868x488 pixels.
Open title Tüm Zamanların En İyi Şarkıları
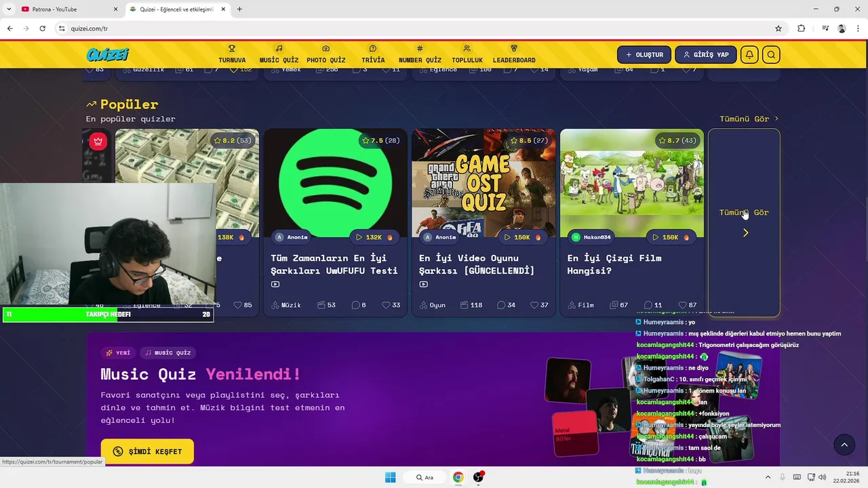pos(334,264)
